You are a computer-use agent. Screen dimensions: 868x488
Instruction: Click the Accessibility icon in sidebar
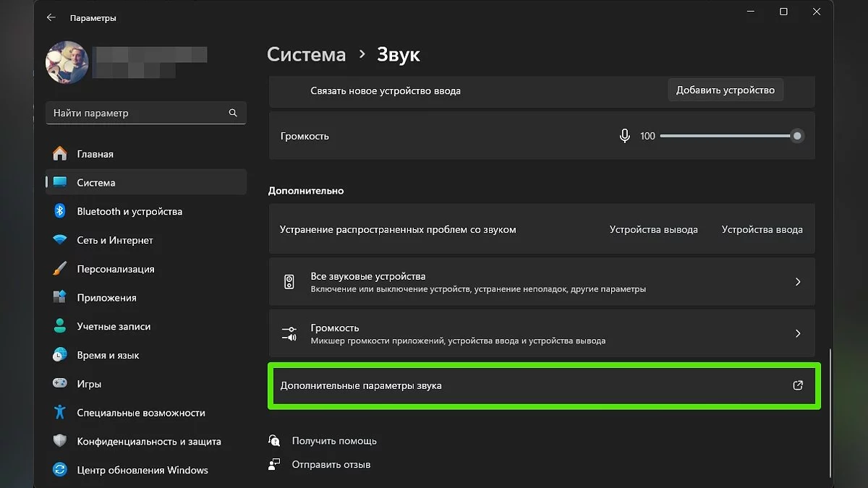pyautogui.click(x=60, y=413)
